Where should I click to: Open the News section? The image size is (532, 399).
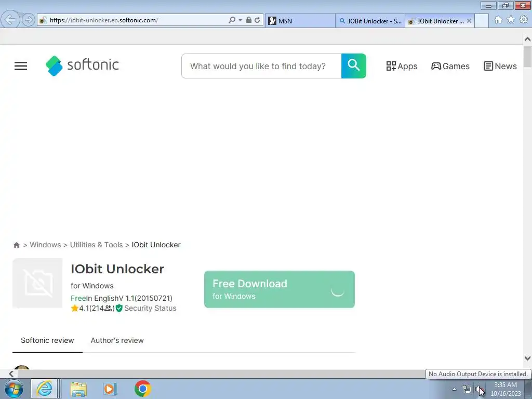(x=500, y=66)
